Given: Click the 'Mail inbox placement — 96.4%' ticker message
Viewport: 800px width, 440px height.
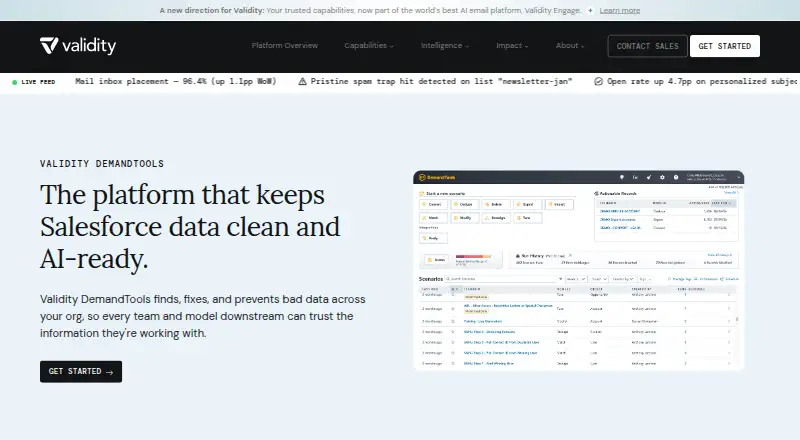Looking at the screenshot, I should coord(176,82).
